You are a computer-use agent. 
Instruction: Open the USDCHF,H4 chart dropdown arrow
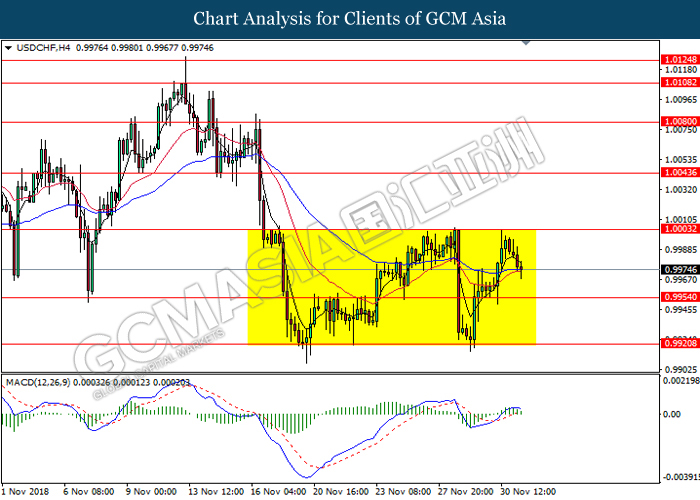pos(8,48)
